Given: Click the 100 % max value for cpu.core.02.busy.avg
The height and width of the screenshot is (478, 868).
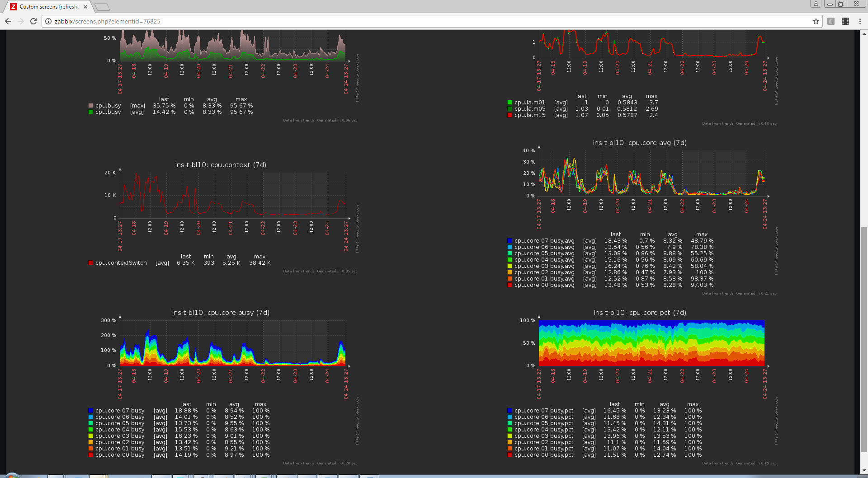Looking at the screenshot, I should coord(705,272).
